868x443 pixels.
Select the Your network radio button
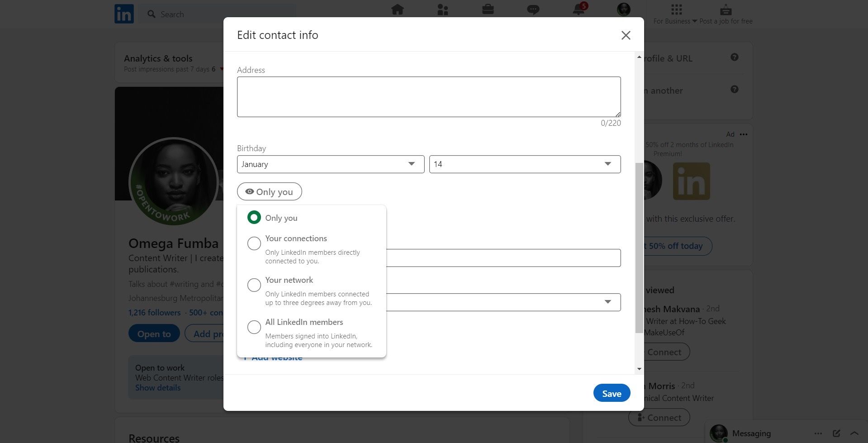coord(254,285)
